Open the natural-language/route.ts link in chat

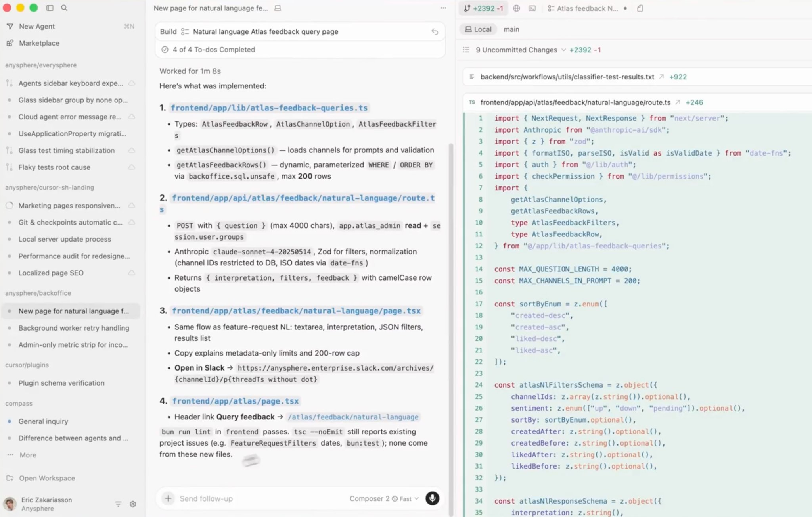(303, 198)
